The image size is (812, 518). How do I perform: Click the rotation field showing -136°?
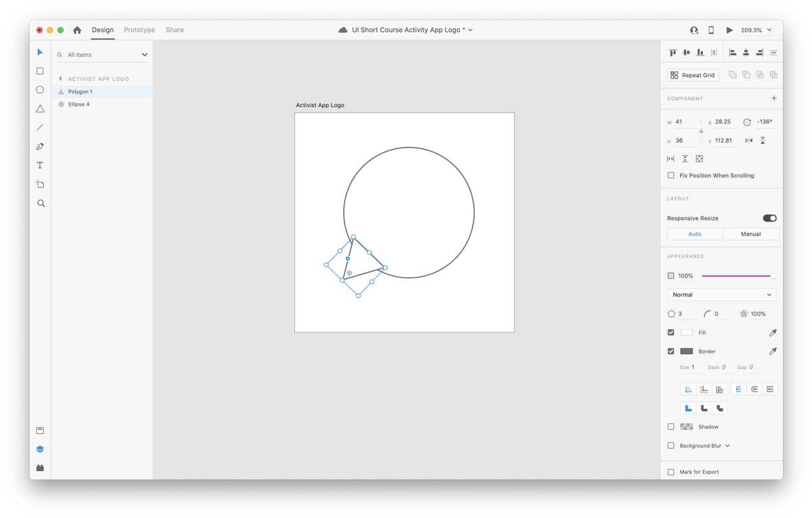(x=765, y=122)
